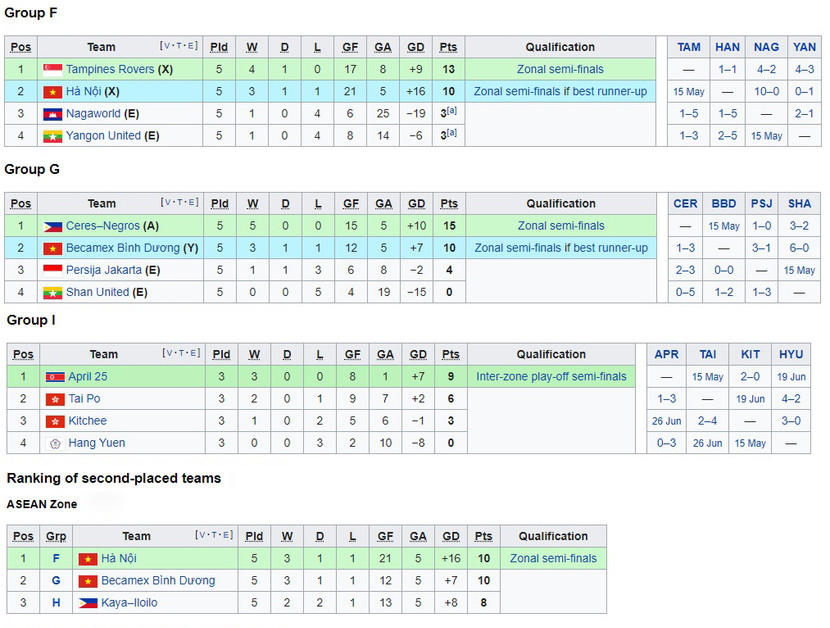Image resolution: width=830 pixels, height=628 pixels.
Task: Click Group F link in second-placed ranking table
Action: coord(56,559)
